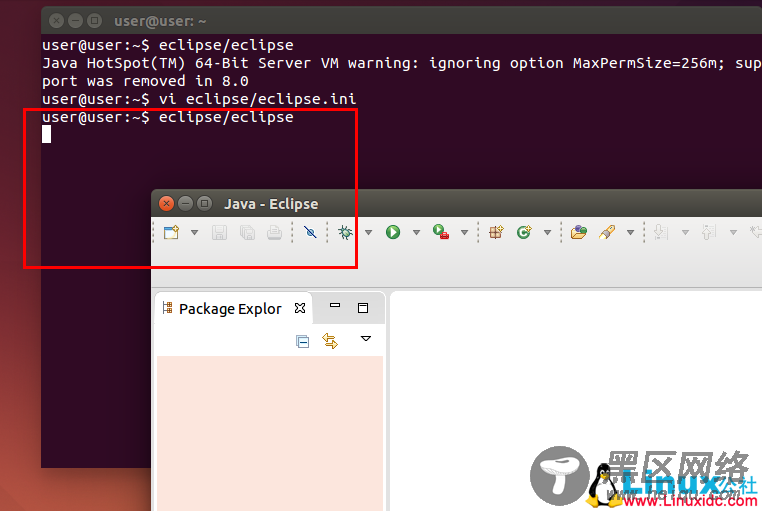The image size is (762, 511).
Task: Open Package Explorer View Menu triangle
Action: [366, 339]
